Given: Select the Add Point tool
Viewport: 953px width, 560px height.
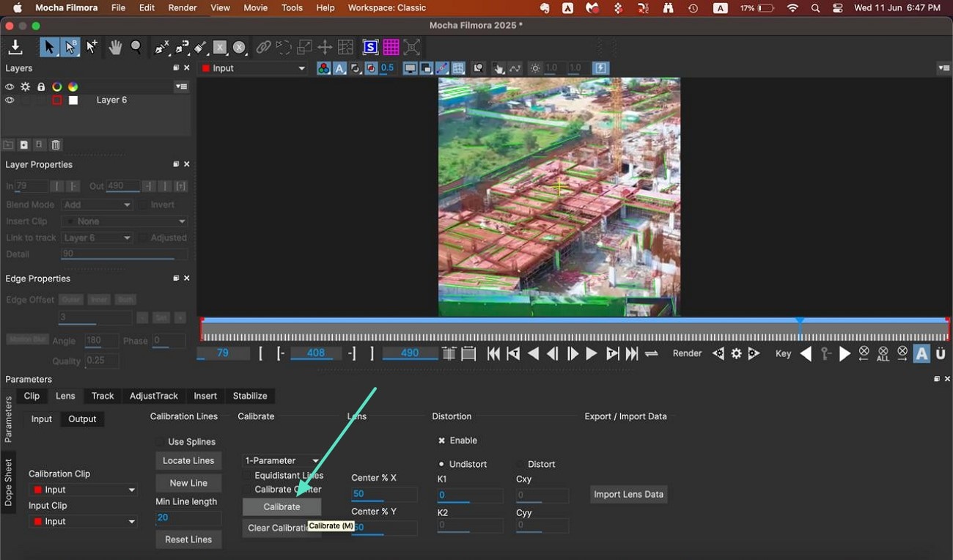Looking at the screenshot, I should pyautogui.click(x=92, y=48).
